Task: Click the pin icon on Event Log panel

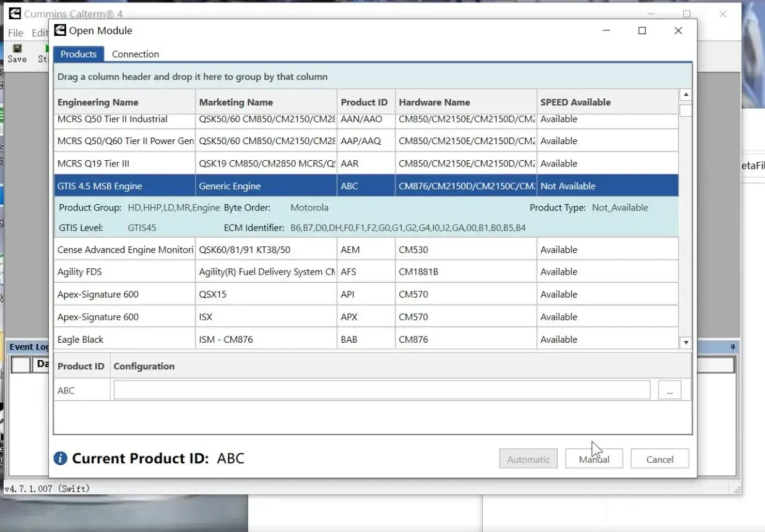Action: (733, 347)
